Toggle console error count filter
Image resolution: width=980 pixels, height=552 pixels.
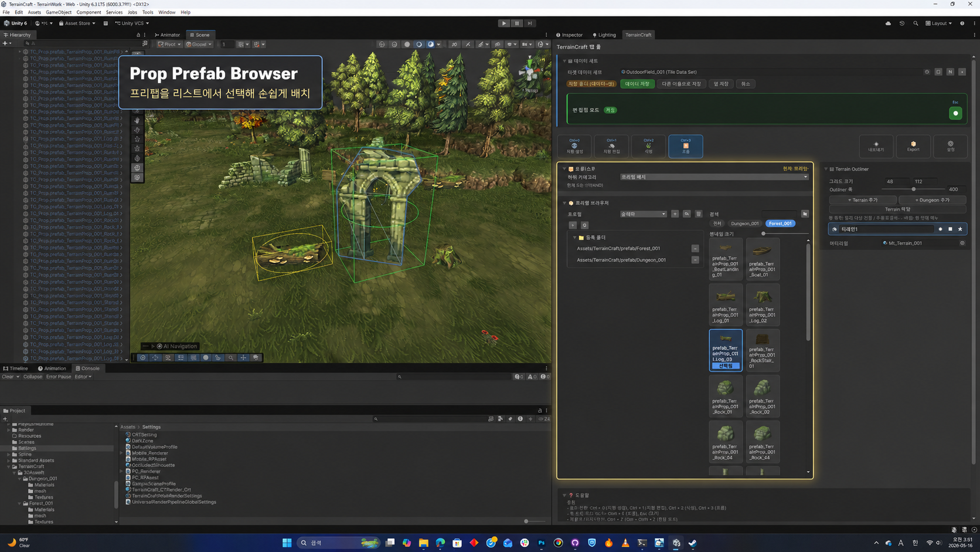[545, 377]
